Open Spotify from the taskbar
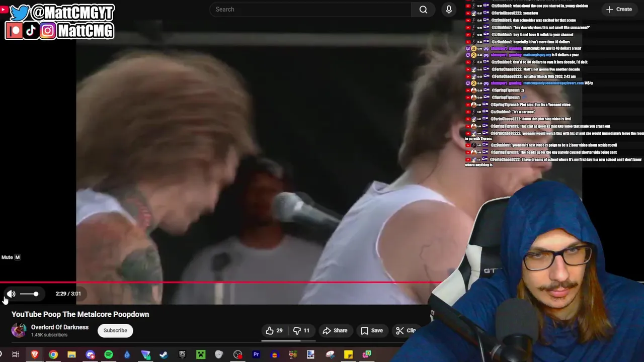644x362 pixels. pos(109,354)
